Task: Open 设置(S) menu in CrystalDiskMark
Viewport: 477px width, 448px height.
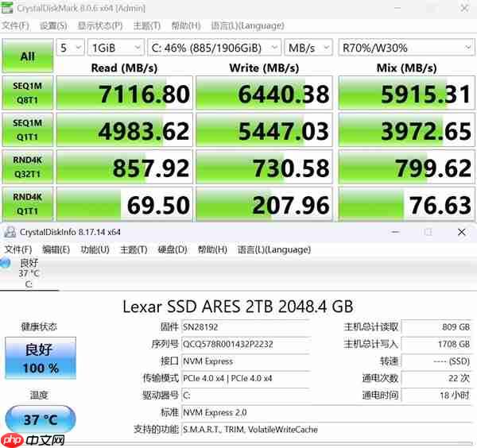Action: click(53, 26)
